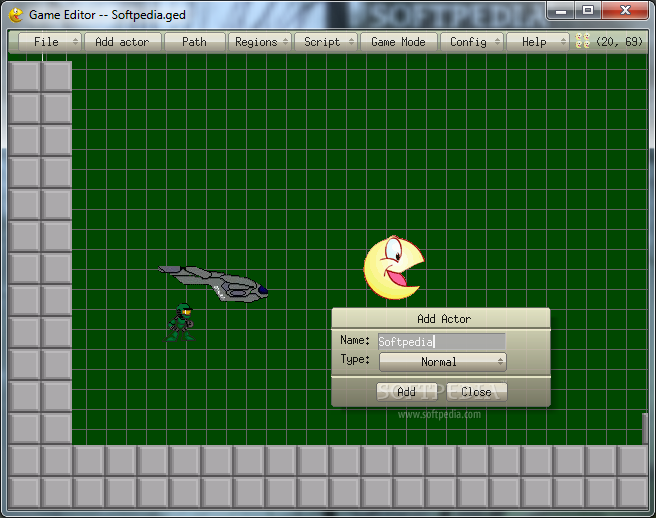Select the green armored soldier actor
Image resolution: width=656 pixels, height=518 pixels.
tap(180, 323)
